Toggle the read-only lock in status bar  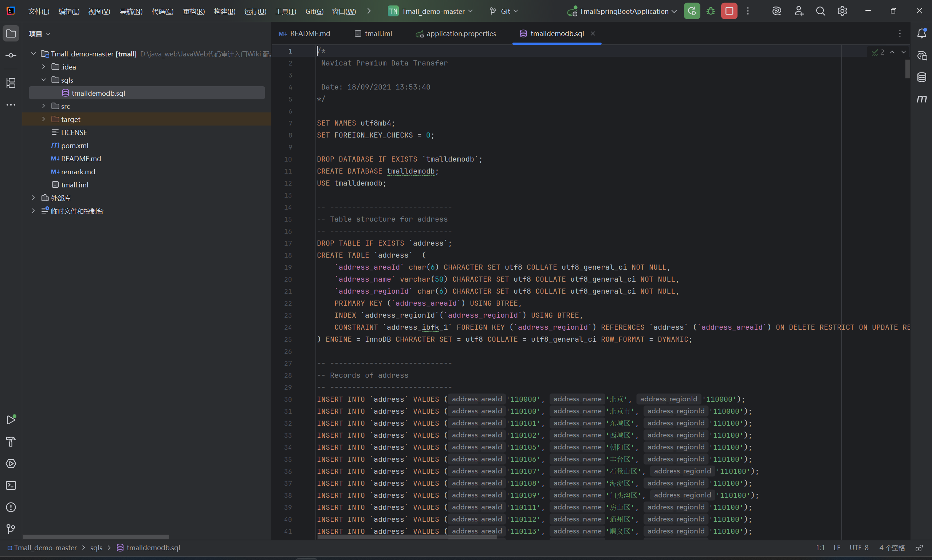(x=919, y=548)
